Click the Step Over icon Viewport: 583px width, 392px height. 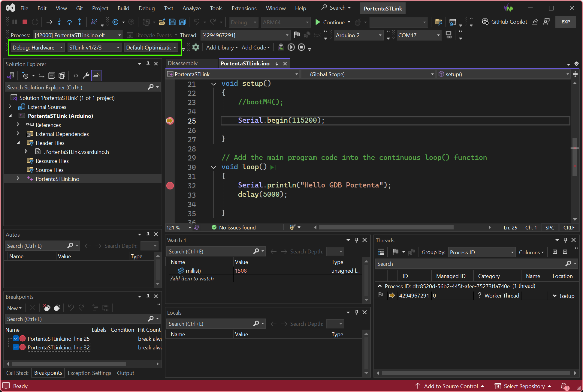click(69, 22)
